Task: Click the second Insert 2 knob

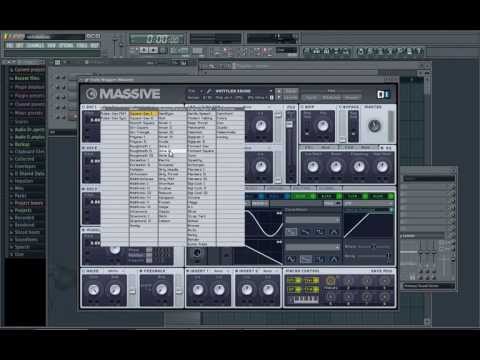Action: (x=268, y=289)
